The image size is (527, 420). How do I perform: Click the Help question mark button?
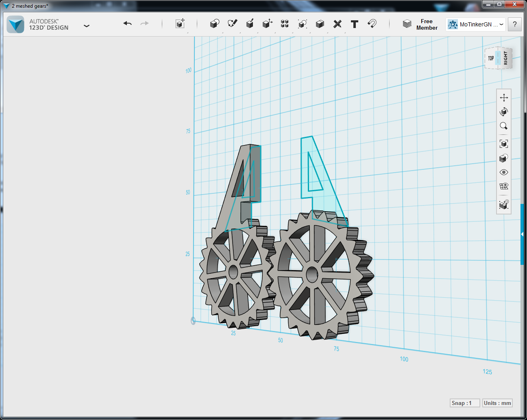[x=514, y=24]
